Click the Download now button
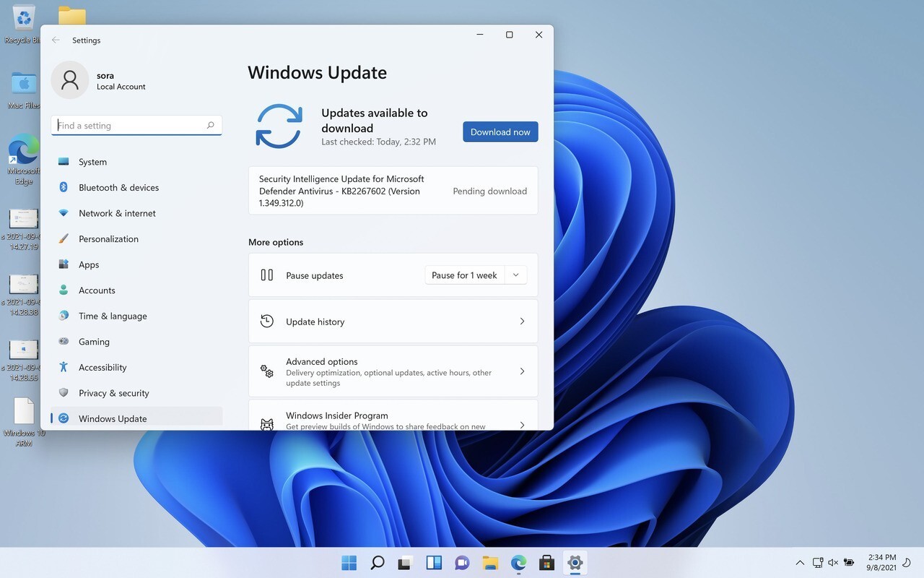This screenshot has width=924, height=578. click(500, 132)
